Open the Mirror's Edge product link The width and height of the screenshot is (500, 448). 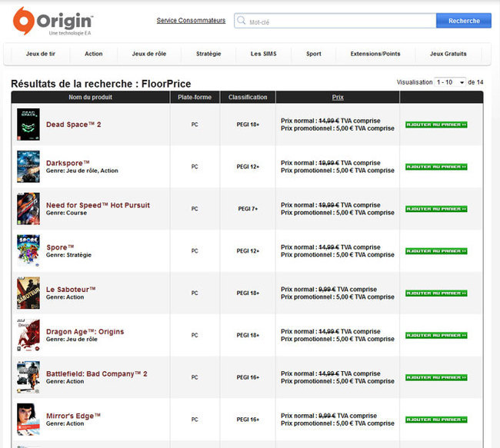[x=73, y=416]
